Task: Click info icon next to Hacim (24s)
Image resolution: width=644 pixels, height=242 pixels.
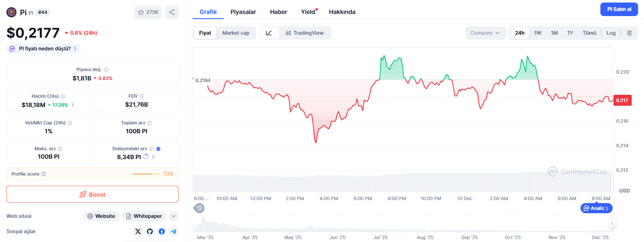Action: (x=63, y=96)
